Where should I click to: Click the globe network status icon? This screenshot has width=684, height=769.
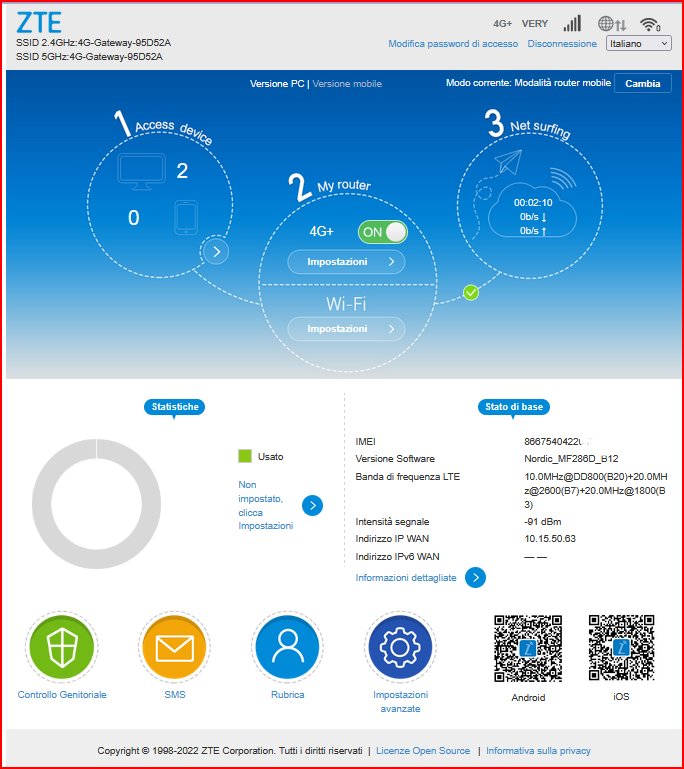(x=611, y=24)
